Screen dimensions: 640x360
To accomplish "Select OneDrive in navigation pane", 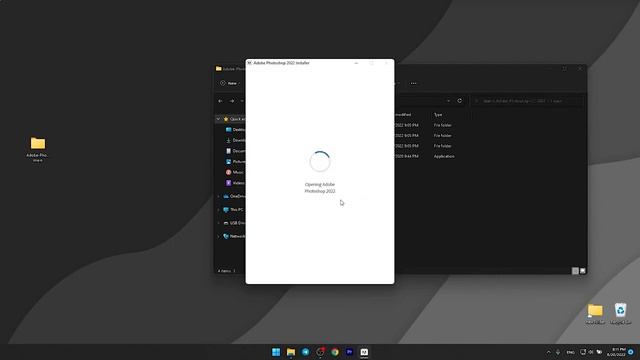I will point(234,196).
